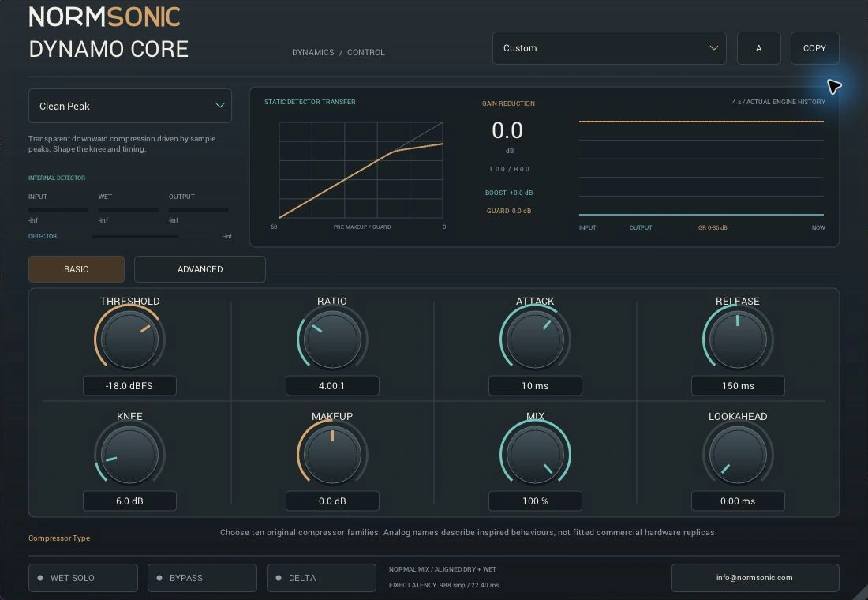
Task: Click the GUARD 0.0 dB text
Action: pos(509,211)
